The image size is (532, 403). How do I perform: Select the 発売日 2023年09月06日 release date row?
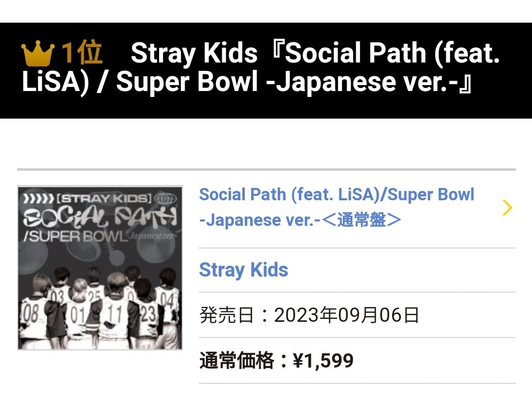(357, 315)
